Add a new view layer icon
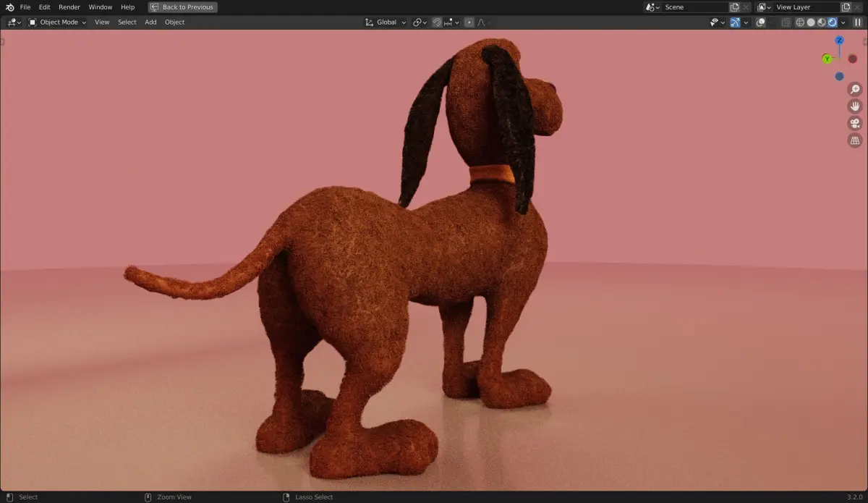Viewport: 868px width, 503px height. tap(846, 7)
